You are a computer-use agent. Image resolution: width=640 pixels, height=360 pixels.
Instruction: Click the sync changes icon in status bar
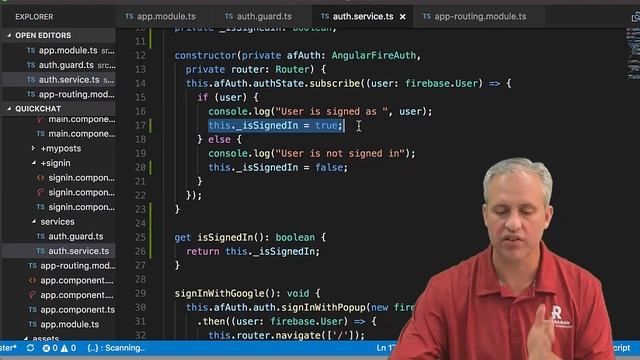30,348
